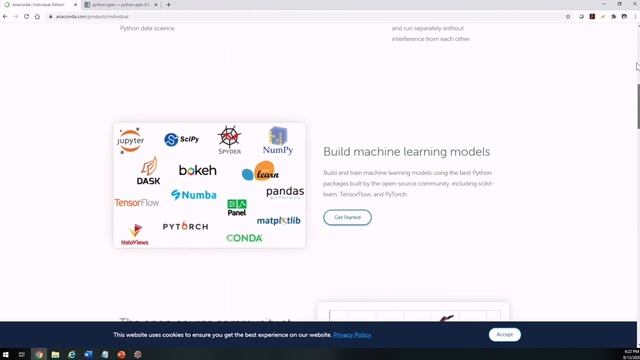The height and width of the screenshot is (360, 640).
Task: Open the Windows Start menu
Action: click(6, 354)
